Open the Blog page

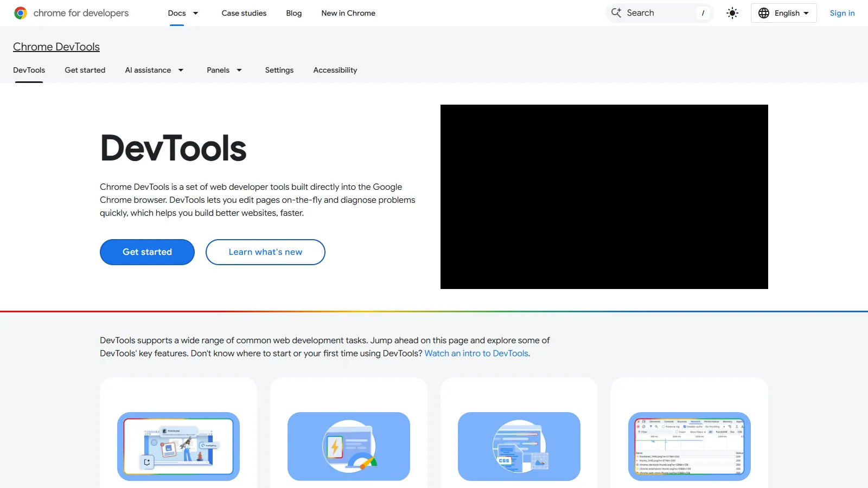[x=293, y=13]
